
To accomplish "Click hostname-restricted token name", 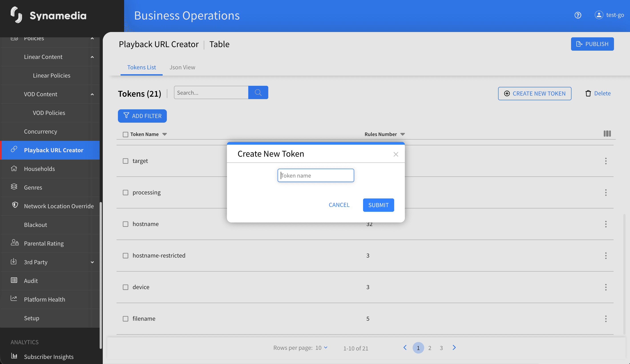I will pyautogui.click(x=159, y=255).
